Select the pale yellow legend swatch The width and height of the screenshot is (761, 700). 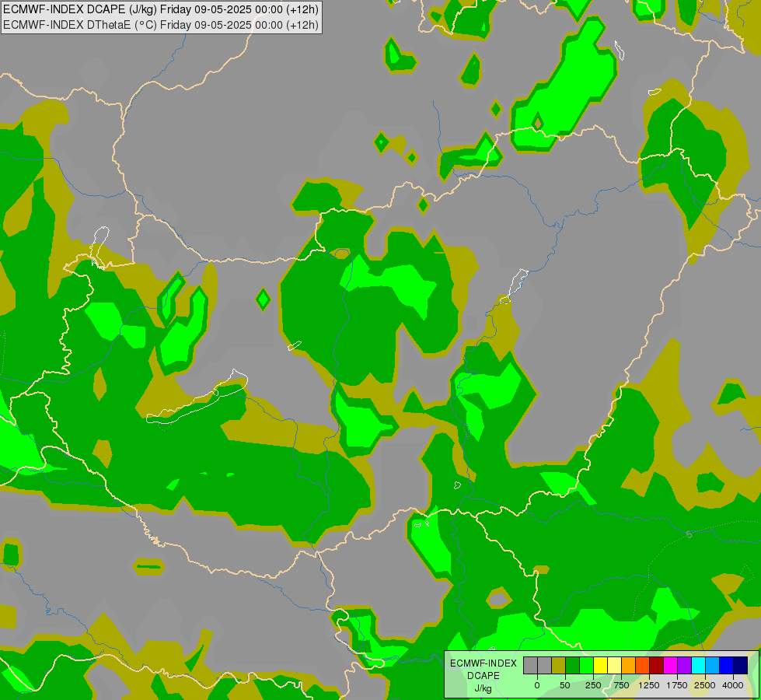pos(614,665)
